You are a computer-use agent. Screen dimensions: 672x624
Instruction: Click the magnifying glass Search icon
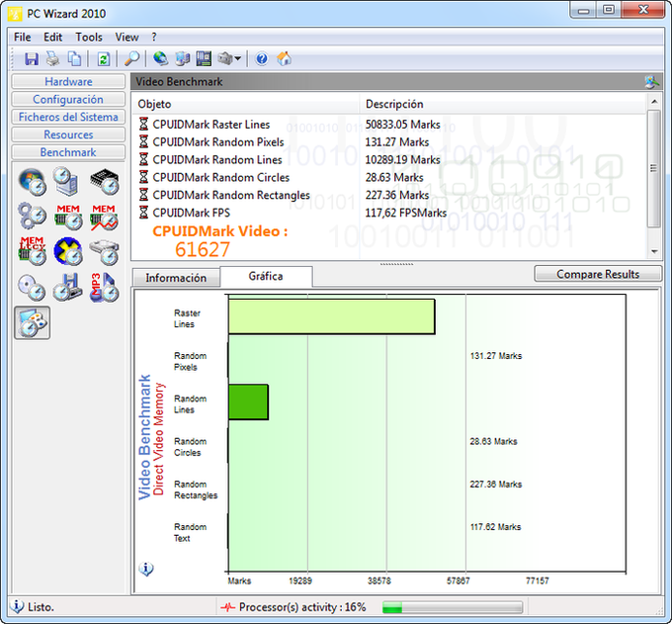(x=131, y=58)
